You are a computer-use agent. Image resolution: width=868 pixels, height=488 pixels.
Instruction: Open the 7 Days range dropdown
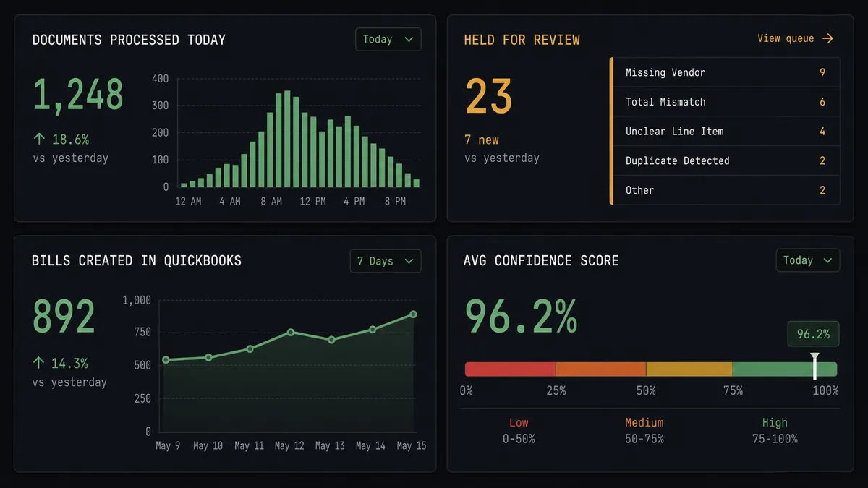point(386,261)
